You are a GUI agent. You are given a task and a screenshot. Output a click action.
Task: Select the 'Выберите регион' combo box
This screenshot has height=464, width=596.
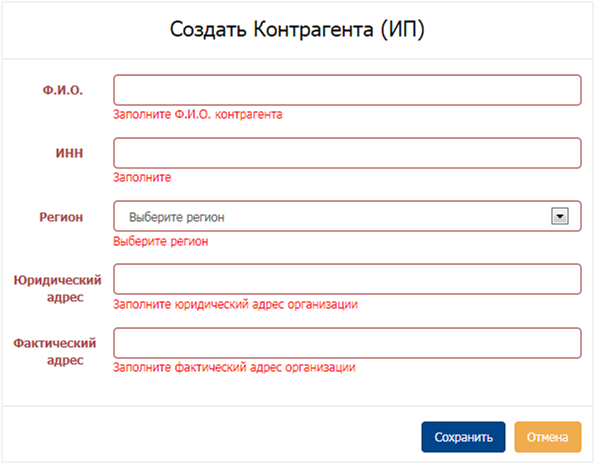pyautogui.click(x=347, y=216)
